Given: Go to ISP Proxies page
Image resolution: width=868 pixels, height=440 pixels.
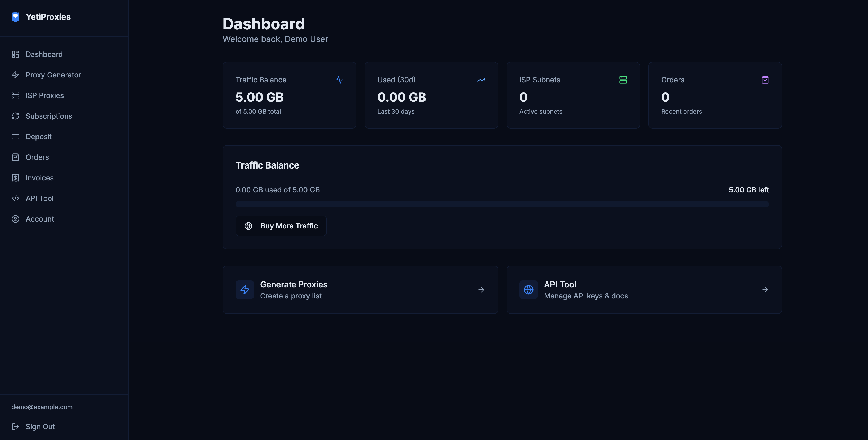Looking at the screenshot, I should (x=64, y=95).
